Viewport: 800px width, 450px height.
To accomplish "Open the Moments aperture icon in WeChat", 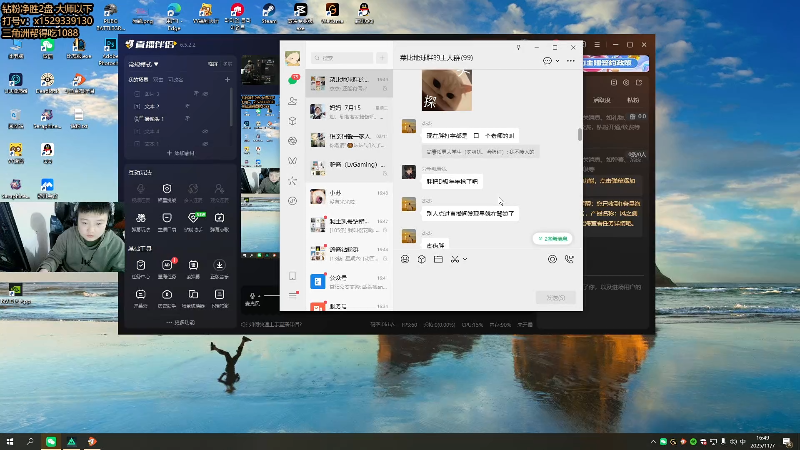I will [x=293, y=141].
